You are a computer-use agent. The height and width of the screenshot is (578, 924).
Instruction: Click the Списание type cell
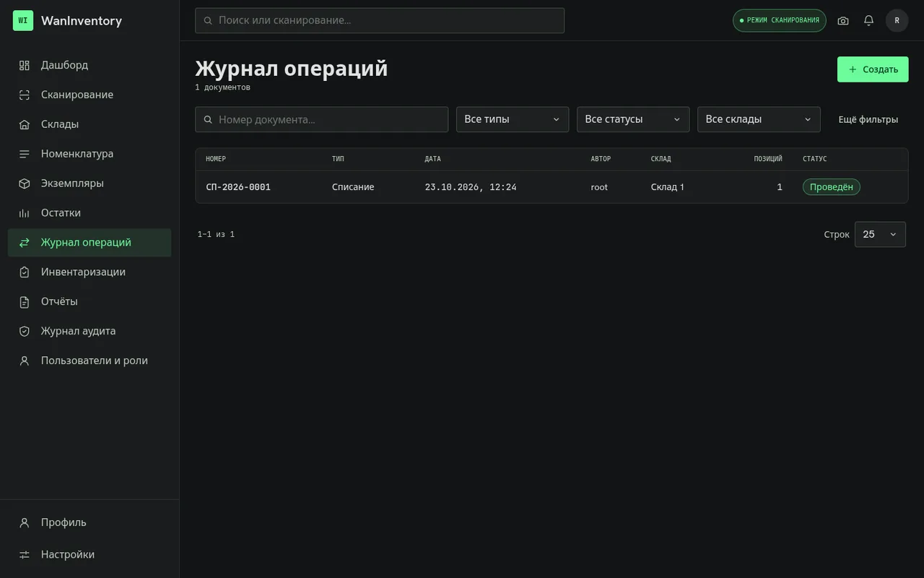[x=353, y=187]
